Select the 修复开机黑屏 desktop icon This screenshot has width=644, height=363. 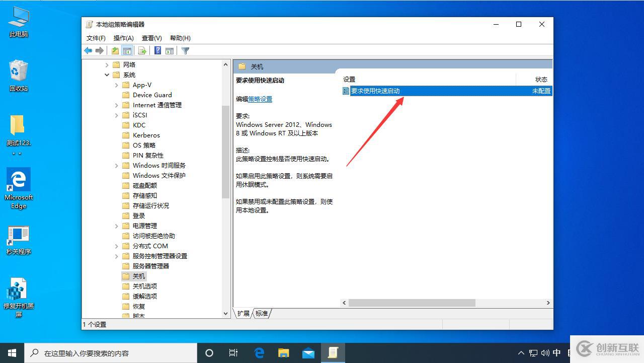19,298
